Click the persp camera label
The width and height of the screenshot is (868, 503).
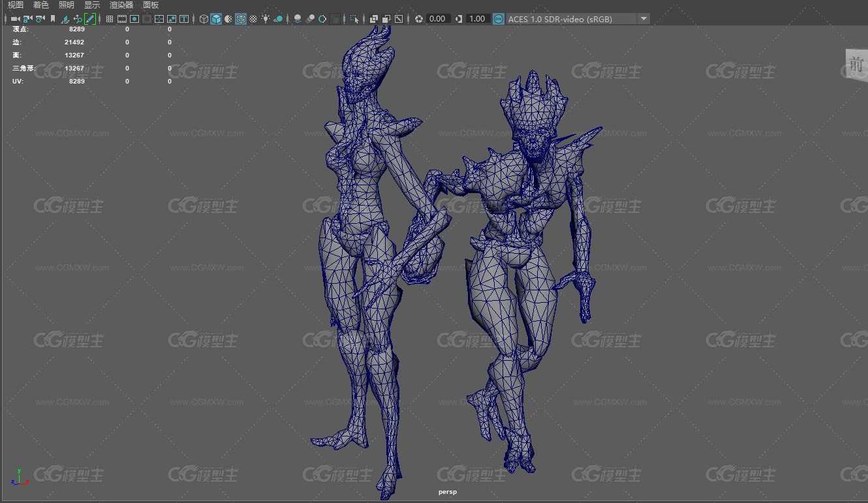click(448, 492)
